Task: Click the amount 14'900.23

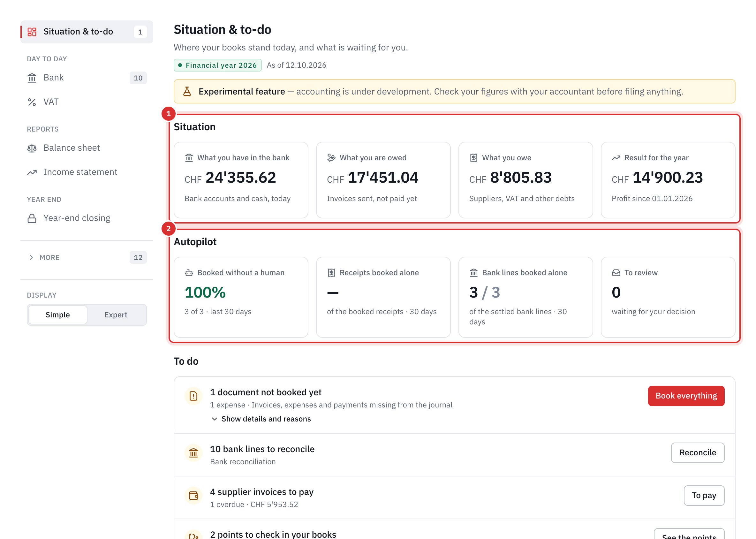Action: [x=668, y=177]
